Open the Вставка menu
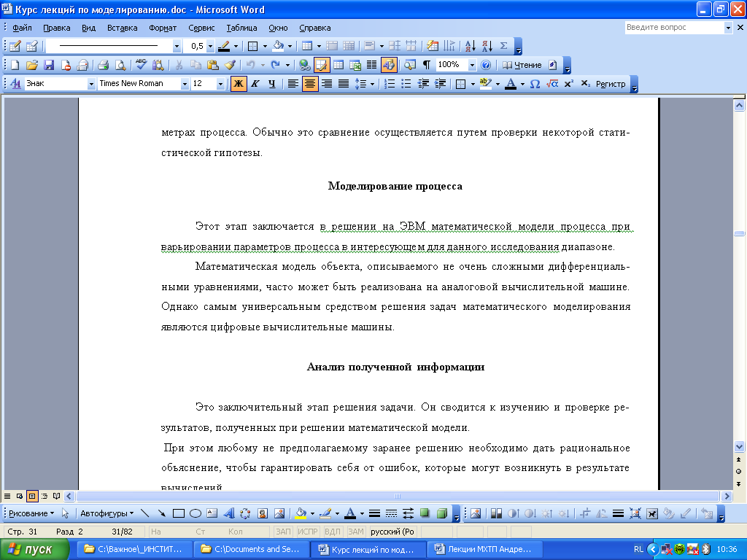The width and height of the screenshot is (747, 560). [122, 28]
